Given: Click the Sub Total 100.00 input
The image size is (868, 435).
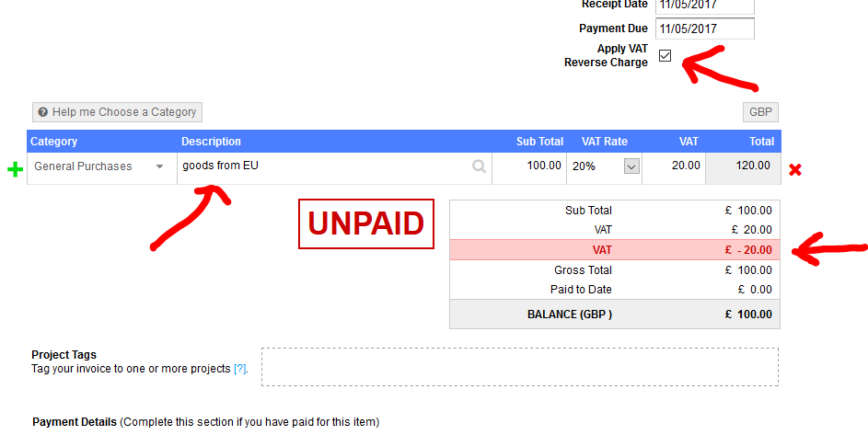Looking at the screenshot, I should pyautogui.click(x=529, y=167).
